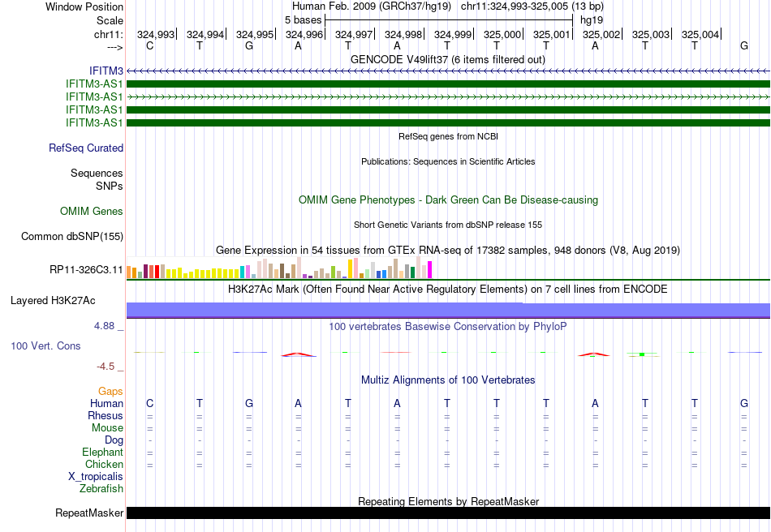Click the OMIM Gene Phenotypes track title
771x532 pixels.
449,200
